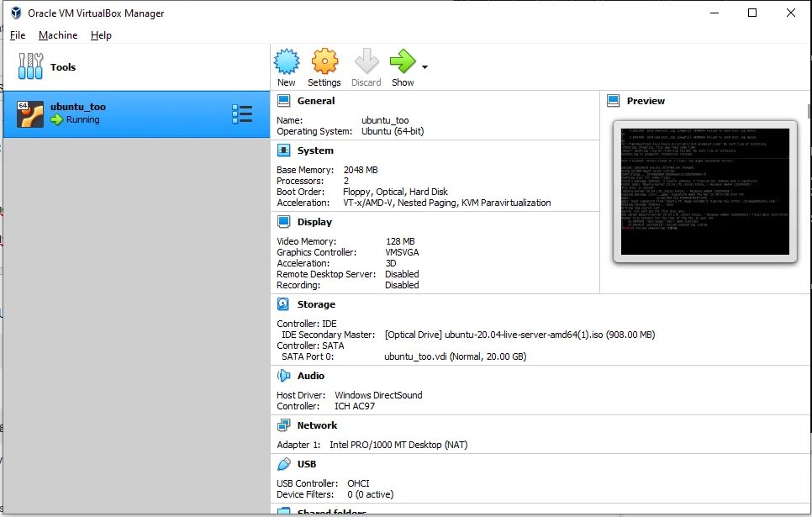The width and height of the screenshot is (812, 517).
Task: Click the '128 MB' video memory value
Action: click(x=400, y=241)
